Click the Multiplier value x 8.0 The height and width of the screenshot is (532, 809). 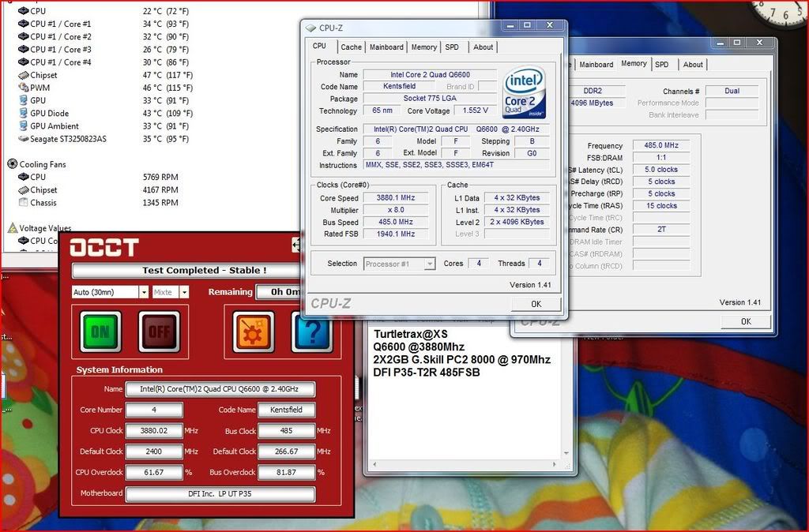tap(396, 210)
